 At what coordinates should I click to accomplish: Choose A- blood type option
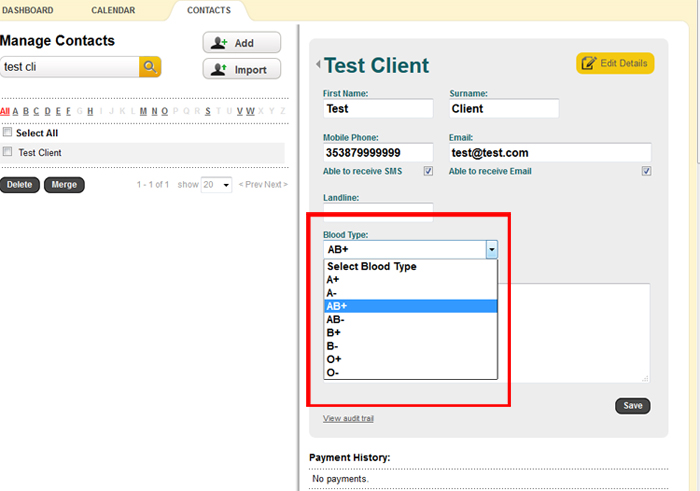click(410, 293)
